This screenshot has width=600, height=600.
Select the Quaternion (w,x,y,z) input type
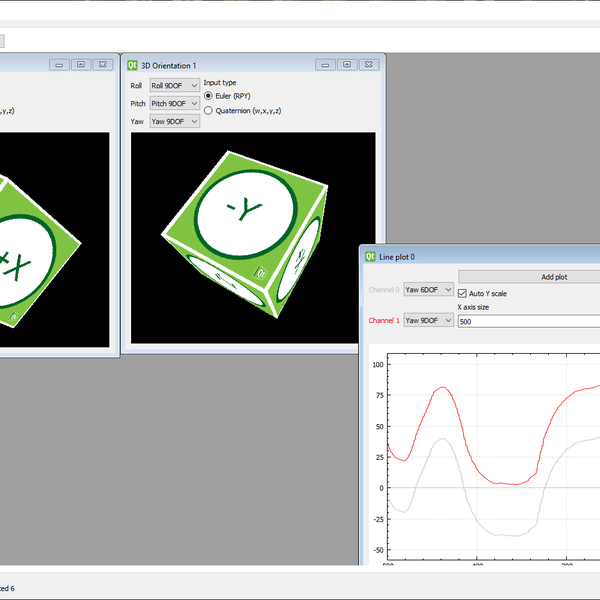pyautogui.click(x=209, y=111)
